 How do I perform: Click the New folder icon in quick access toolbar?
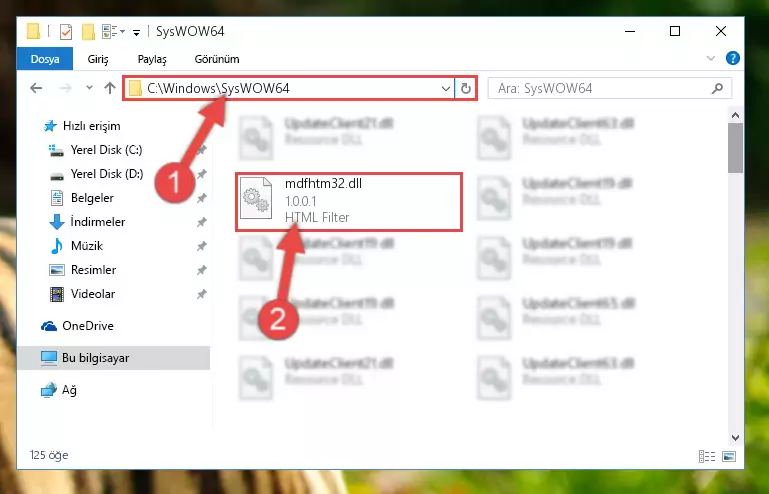point(88,32)
